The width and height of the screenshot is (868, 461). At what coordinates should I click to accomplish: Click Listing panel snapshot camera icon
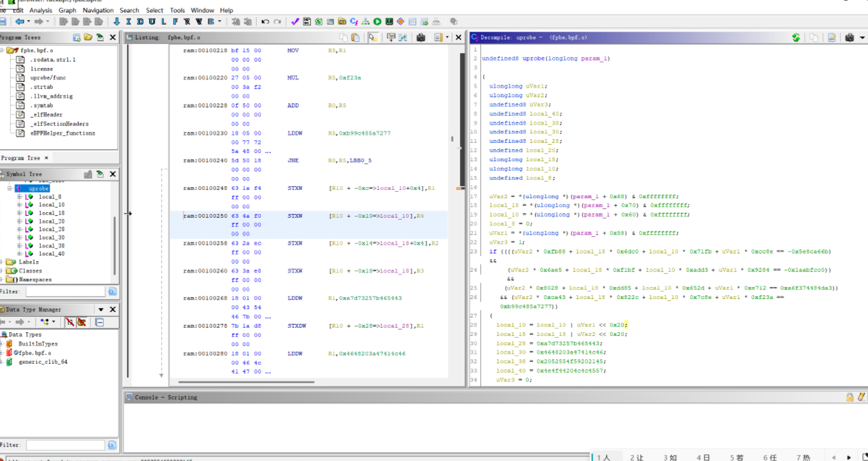(x=421, y=37)
